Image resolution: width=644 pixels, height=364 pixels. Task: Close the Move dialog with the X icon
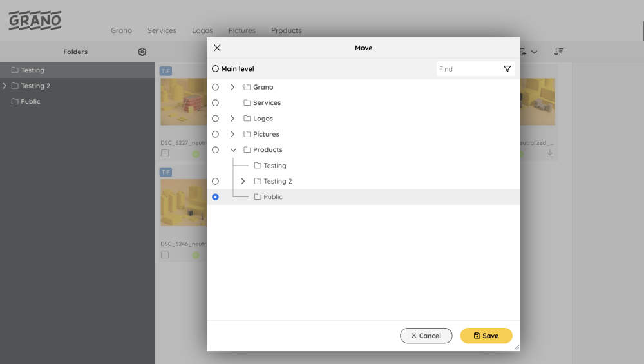tap(217, 48)
